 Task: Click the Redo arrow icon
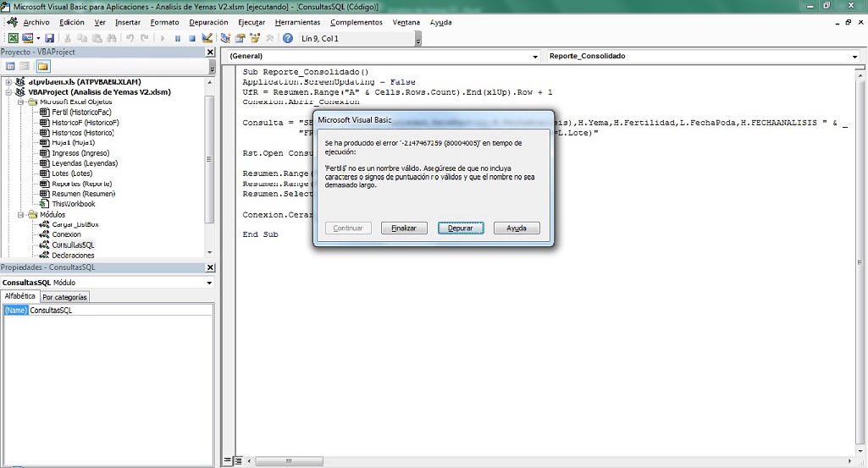(x=145, y=38)
